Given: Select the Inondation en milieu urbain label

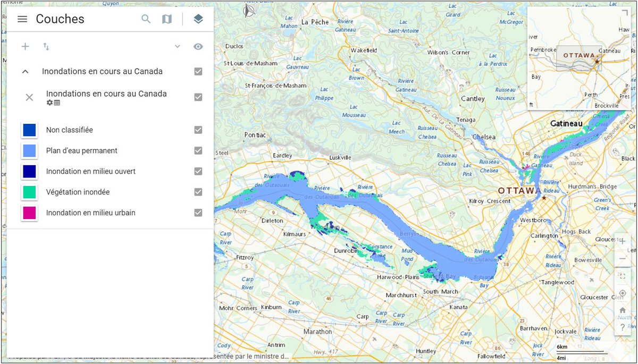Looking at the screenshot, I should 91,213.
